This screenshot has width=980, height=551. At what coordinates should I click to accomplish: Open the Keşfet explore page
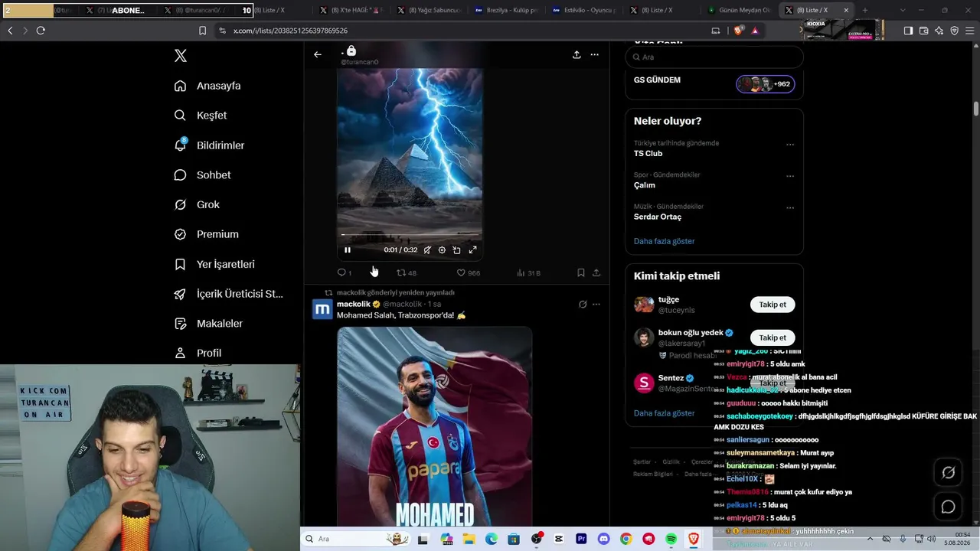pos(201,116)
